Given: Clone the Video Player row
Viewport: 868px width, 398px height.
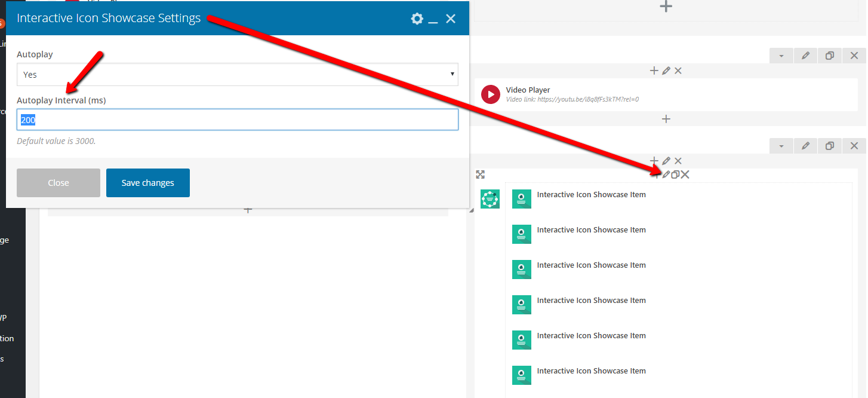Looking at the screenshot, I should pos(829,56).
